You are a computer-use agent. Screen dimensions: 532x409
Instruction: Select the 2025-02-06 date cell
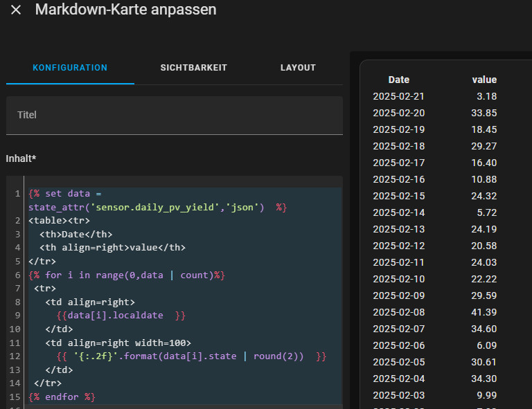399,345
